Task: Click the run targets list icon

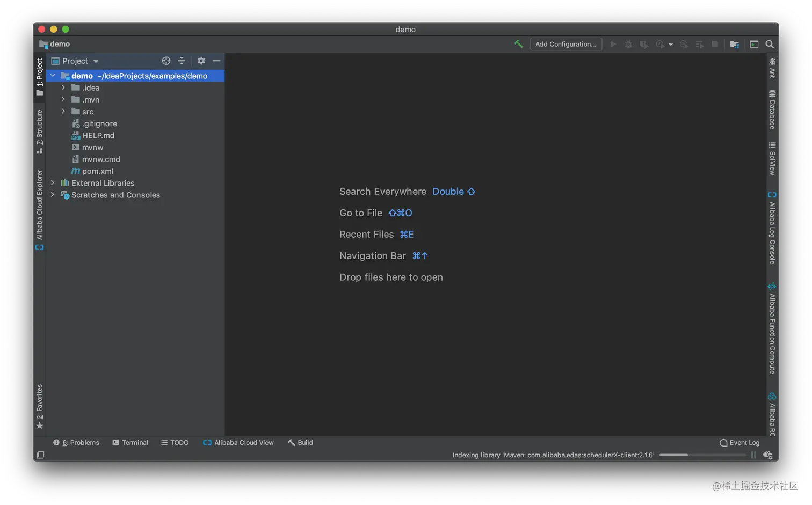Action: (699, 44)
